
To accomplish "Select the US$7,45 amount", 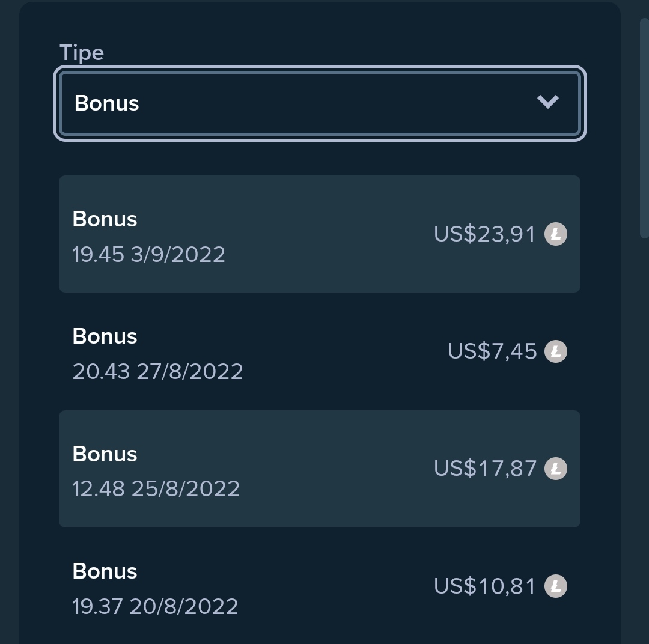I will coord(492,351).
